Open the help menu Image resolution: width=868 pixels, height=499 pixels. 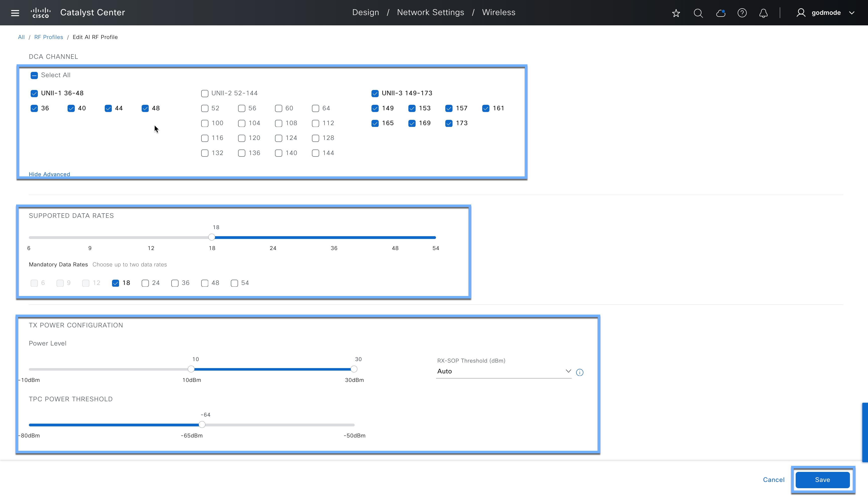click(742, 13)
